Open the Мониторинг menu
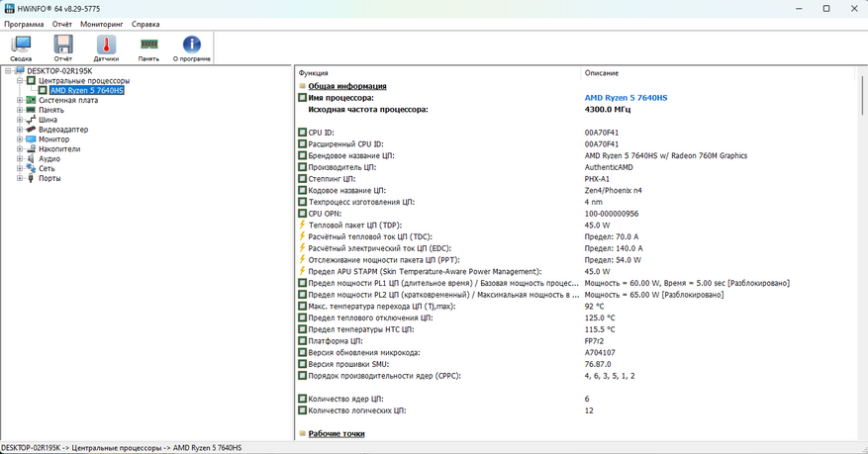 pos(102,25)
